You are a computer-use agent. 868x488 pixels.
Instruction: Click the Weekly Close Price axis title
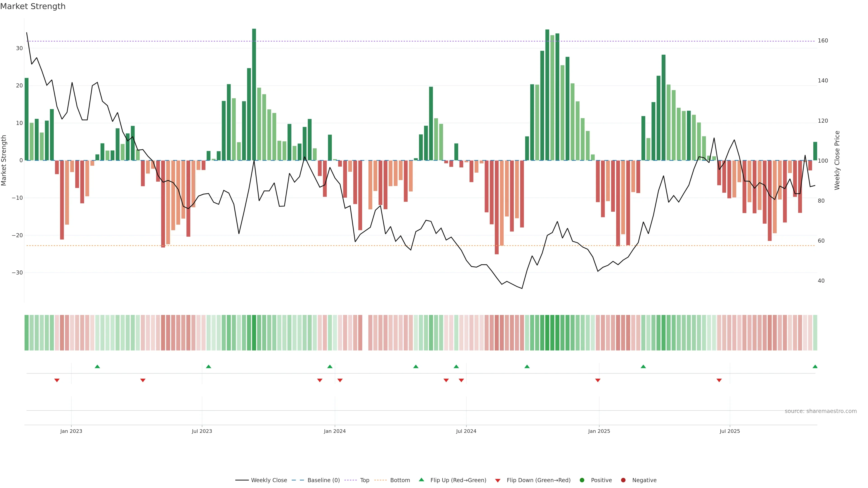pos(837,160)
